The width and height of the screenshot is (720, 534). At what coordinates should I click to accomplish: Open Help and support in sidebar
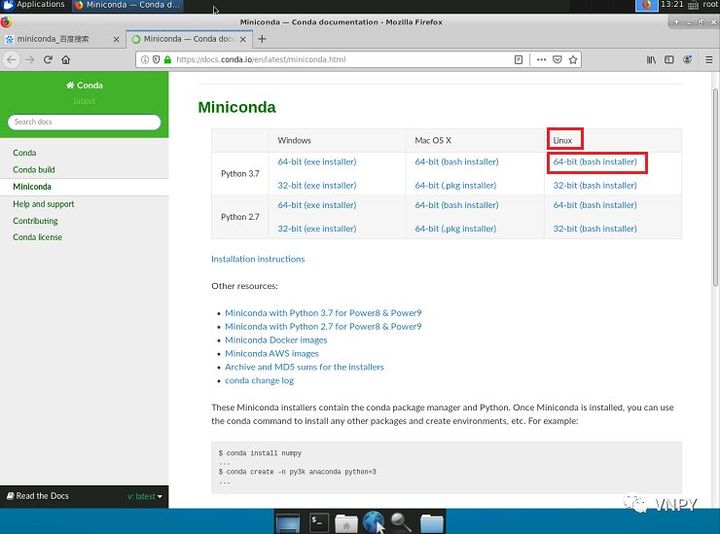point(44,204)
